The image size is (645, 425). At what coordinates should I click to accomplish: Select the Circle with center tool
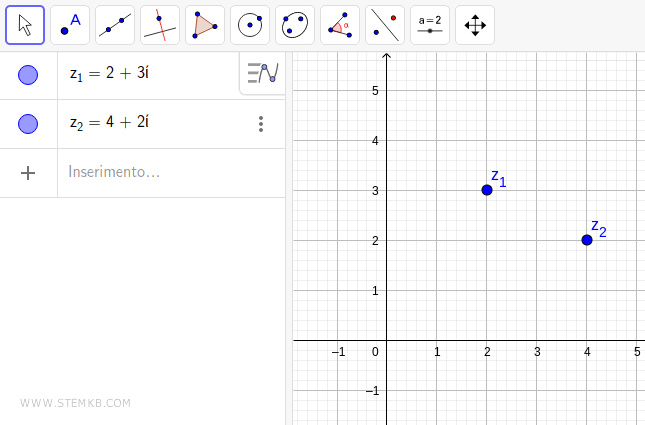click(x=250, y=25)
